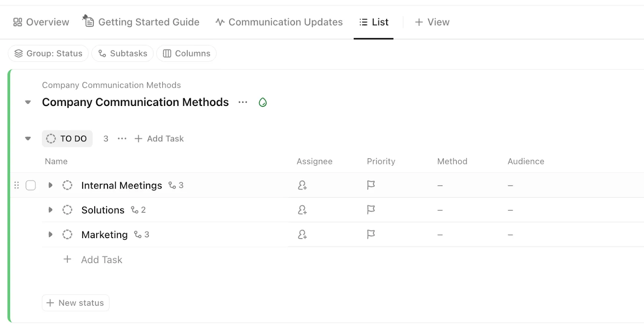Viewport: 644px width, 330px height.
Task: Change status circle of Marketing
Action: pos(67,235)
